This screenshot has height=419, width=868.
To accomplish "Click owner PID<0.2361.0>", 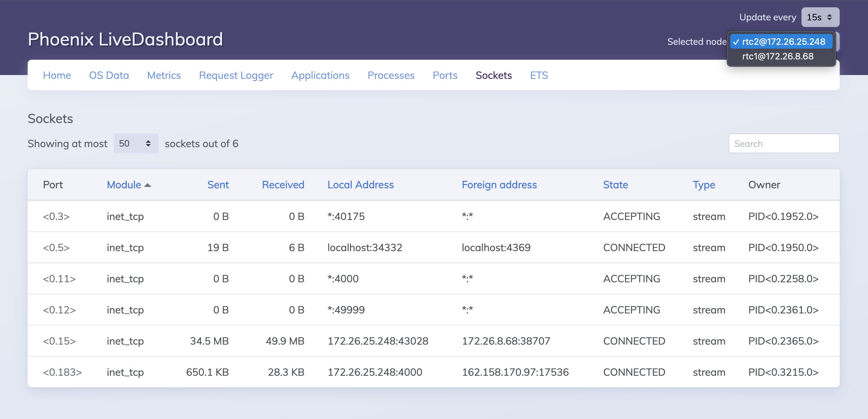I will click(x=783, y=310).
